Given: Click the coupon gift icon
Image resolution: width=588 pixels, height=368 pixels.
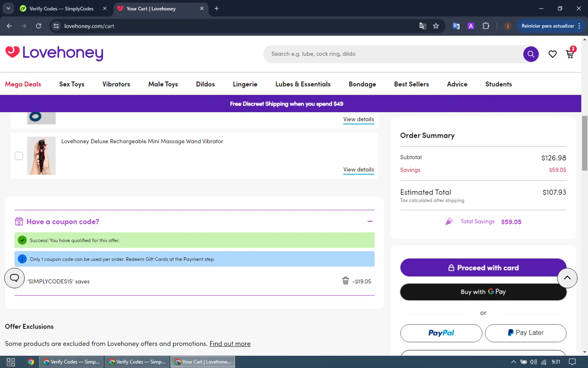Looking at the screenshot, I should point(19,222).
